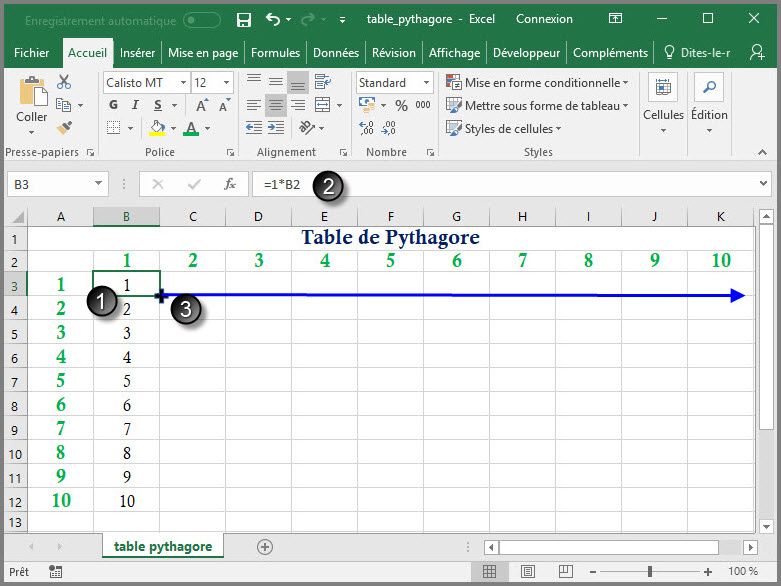Click the Format Painter brush icon
The image size is (781, 586).
(x=64, y=128)
